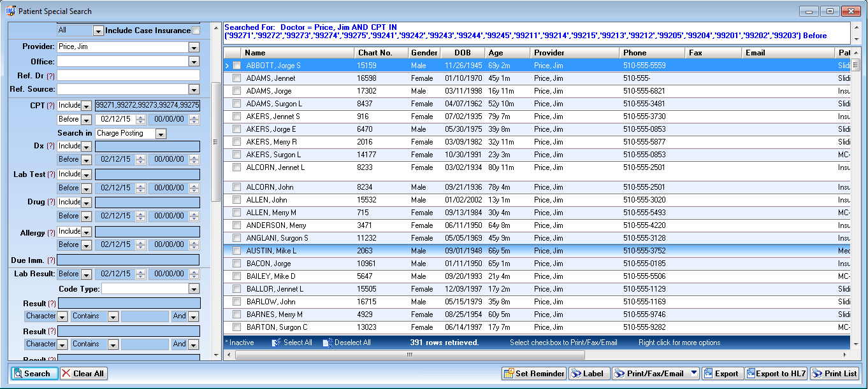The height and width of the screenshot is (389, 868).
Task: Open the Code Type dropdown
Action: tap(194, 289)
